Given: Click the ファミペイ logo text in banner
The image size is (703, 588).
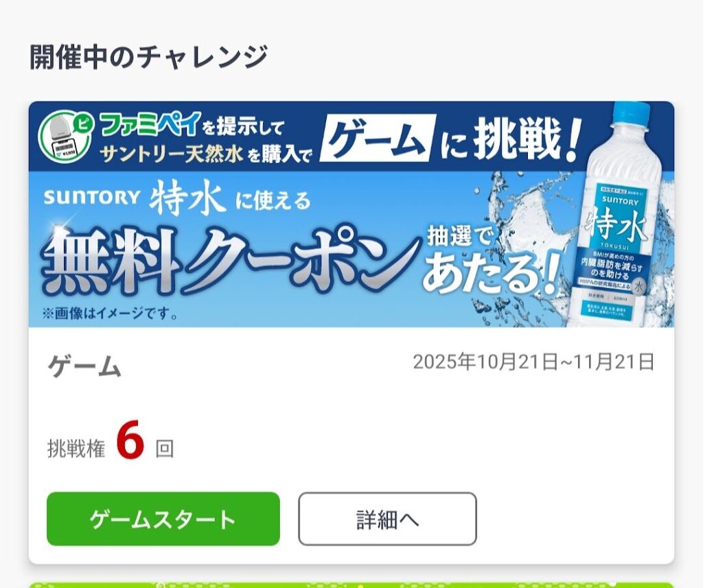Looking at the screenshot, I should pos(149,124).
